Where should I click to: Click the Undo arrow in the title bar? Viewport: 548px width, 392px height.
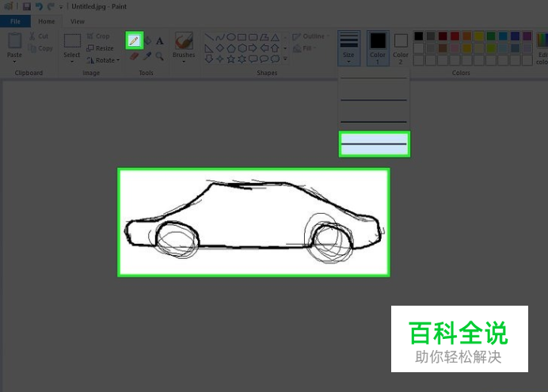(39, 6)
